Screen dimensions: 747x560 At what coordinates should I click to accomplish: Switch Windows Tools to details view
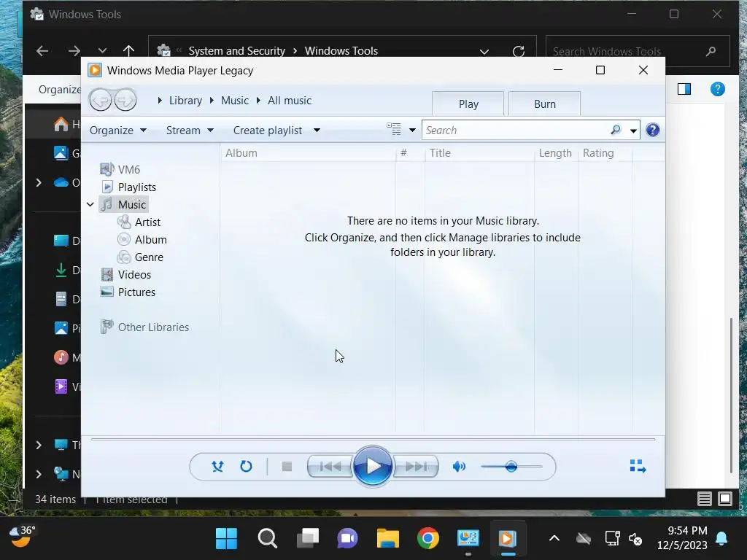pyautogui.click(x=704, y=499)
